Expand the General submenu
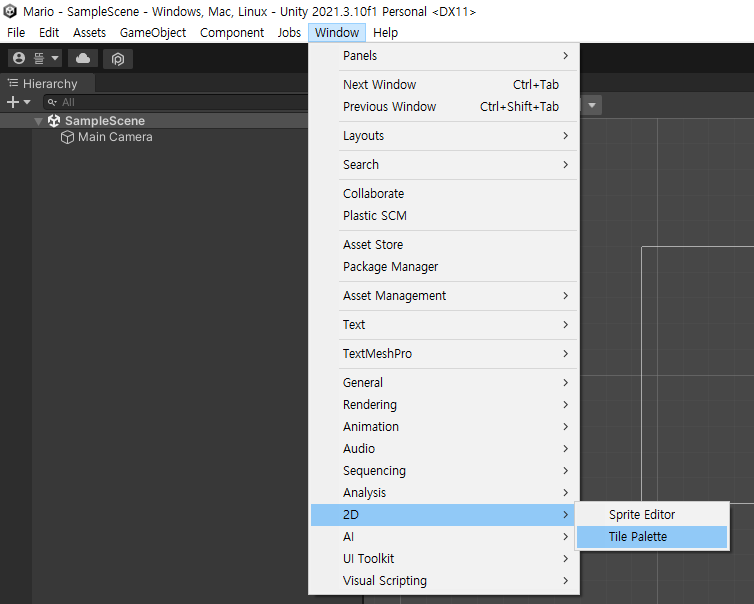This screenshot has height=604, width=754. (444, 383)
